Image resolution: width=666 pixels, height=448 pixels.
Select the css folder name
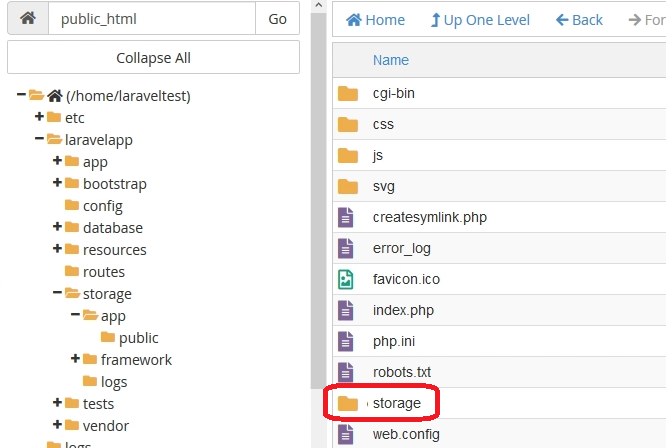coord(383,124)
